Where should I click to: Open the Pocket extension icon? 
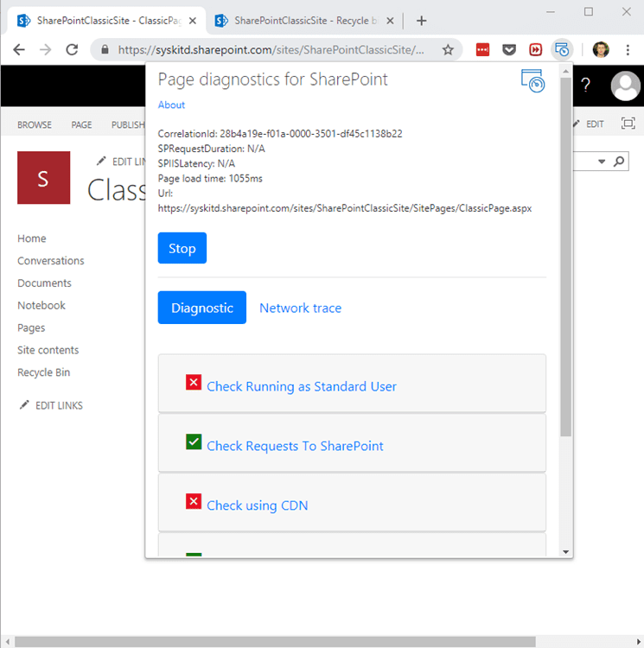coord(509,50)
